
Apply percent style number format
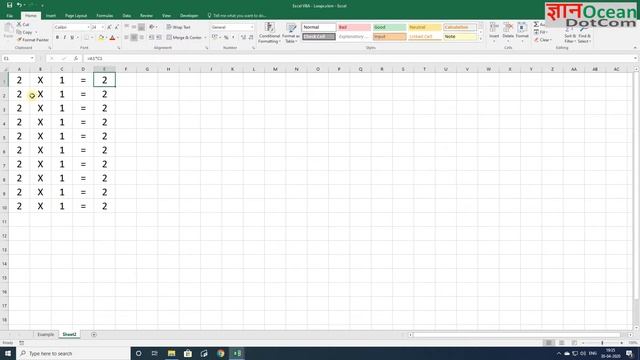226,37
